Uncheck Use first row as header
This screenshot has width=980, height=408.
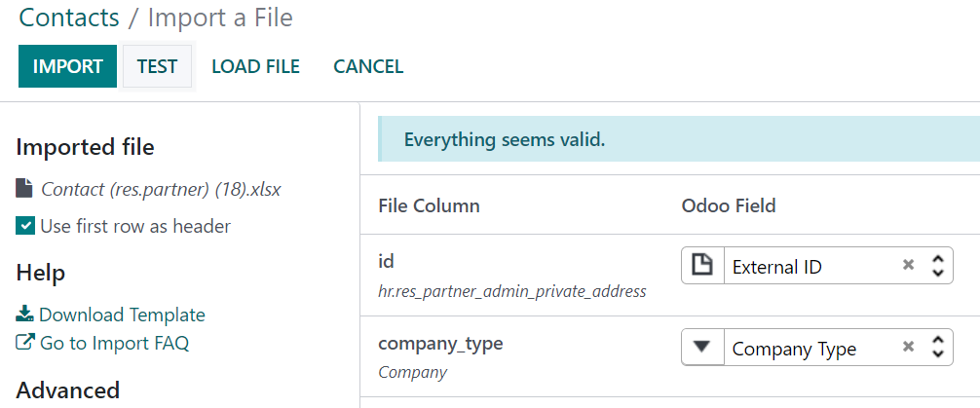[x=25, y=226]
